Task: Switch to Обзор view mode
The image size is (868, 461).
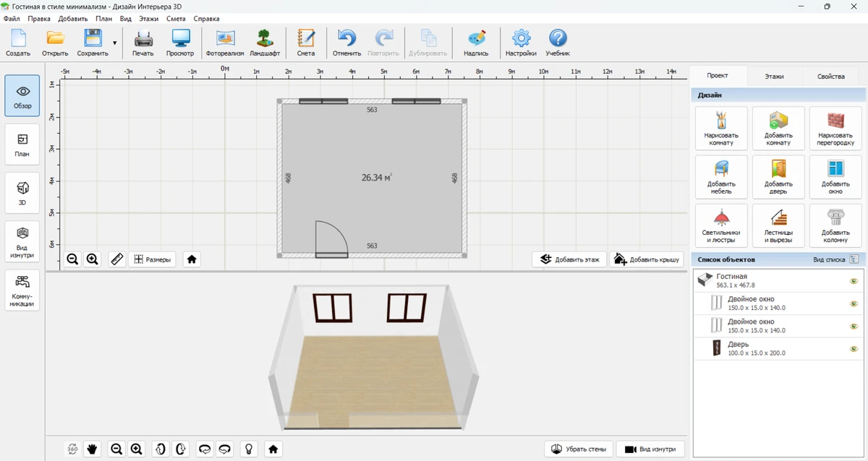Action: 22,96
